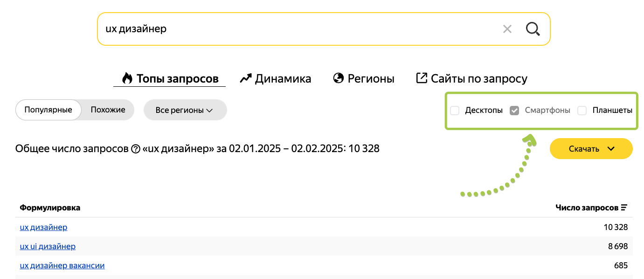Enable the Планшеты checkbox
This screenshot has width=644, height=279.
tap(582, 111)
